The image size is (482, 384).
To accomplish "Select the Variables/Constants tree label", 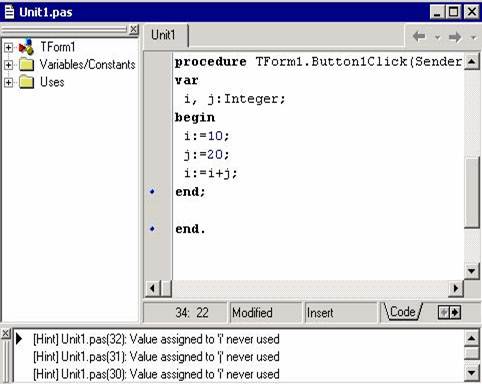I will point(87,64).
